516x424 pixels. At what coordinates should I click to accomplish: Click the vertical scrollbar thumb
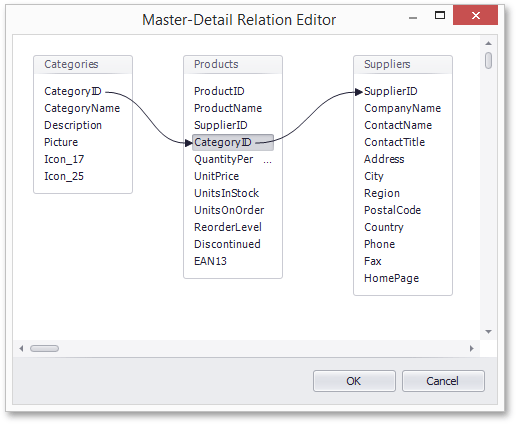[x=488, y=60]
